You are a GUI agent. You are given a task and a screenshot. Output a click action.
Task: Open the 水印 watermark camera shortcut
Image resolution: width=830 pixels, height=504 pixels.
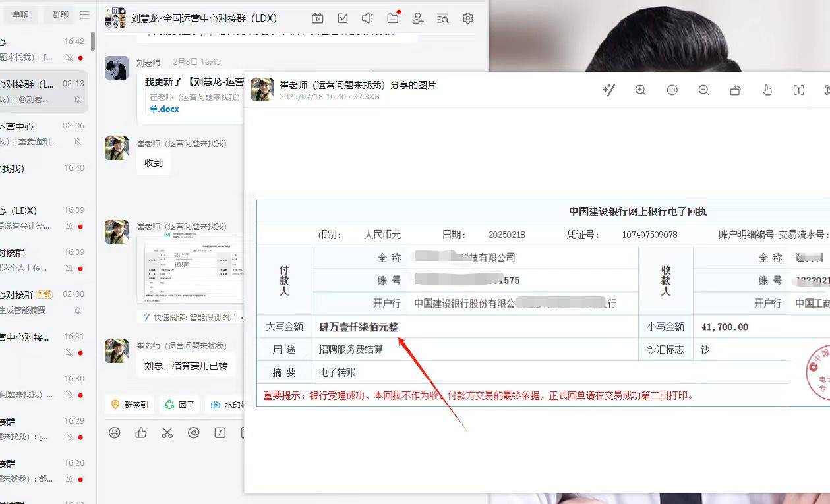click(x=225, y=405)
